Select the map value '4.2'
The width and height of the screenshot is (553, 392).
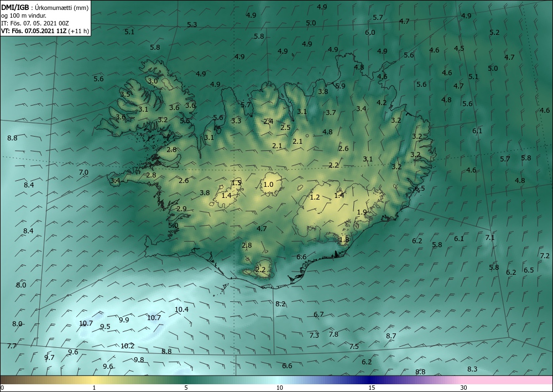[x=382, y=103]
